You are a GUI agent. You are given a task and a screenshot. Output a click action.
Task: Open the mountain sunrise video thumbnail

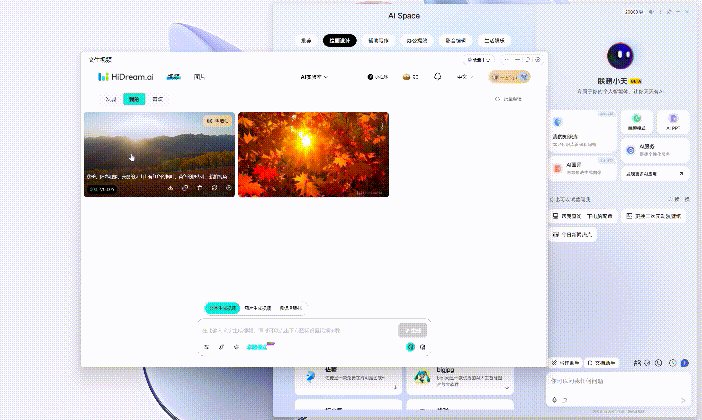(x=159, y=154)
